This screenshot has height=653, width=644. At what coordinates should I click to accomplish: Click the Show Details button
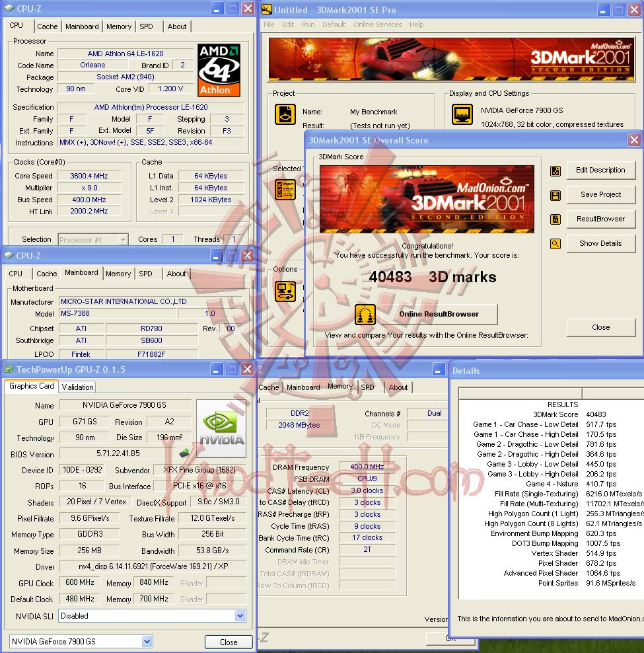click(x=600, y=243)
